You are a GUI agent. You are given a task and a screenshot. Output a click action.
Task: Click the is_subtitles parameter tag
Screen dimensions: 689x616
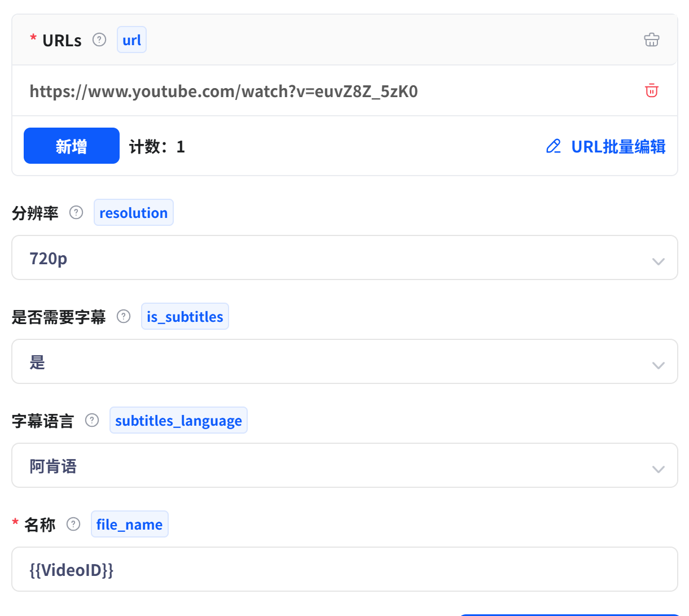pyautogui.click(x=185, y=316)
